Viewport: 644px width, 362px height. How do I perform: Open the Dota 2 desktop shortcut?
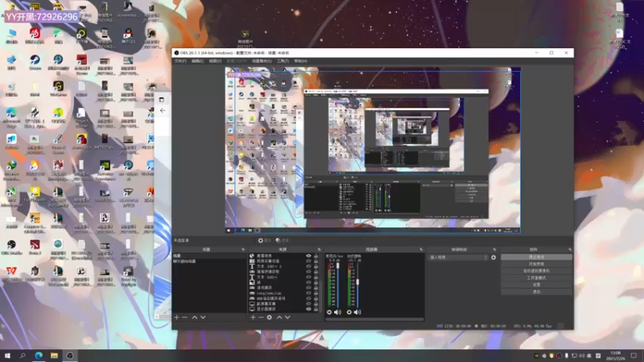click(x=35, y=248)
